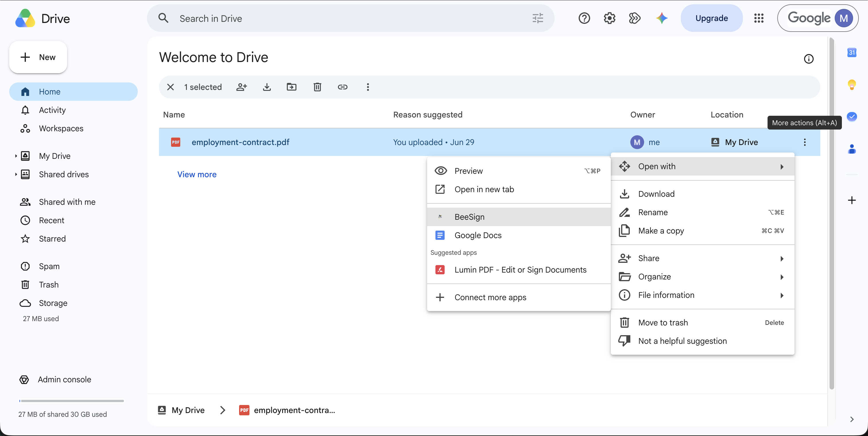Viewport: 868px width, 436px height.
Task: Expand the Open with submenu arrow
Action: [782, 167]
